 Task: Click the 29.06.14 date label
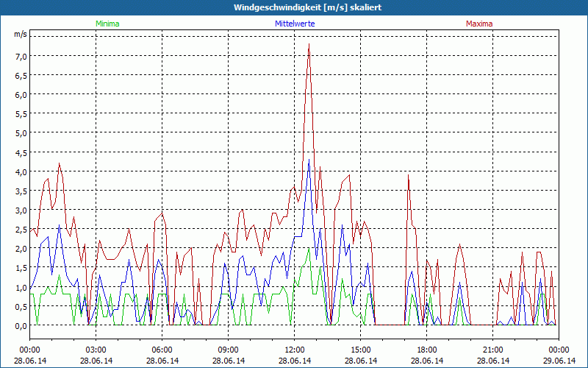pyautogui.click(x=559, y=361)
